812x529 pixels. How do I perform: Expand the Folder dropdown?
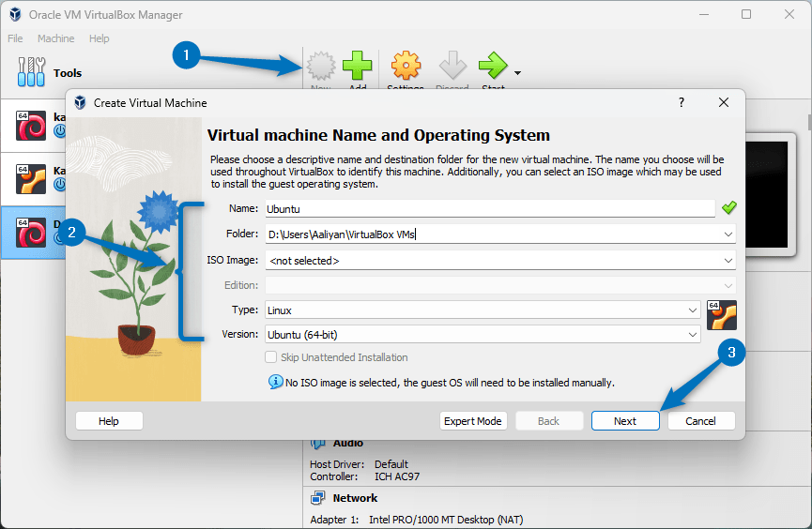(728, 234)
